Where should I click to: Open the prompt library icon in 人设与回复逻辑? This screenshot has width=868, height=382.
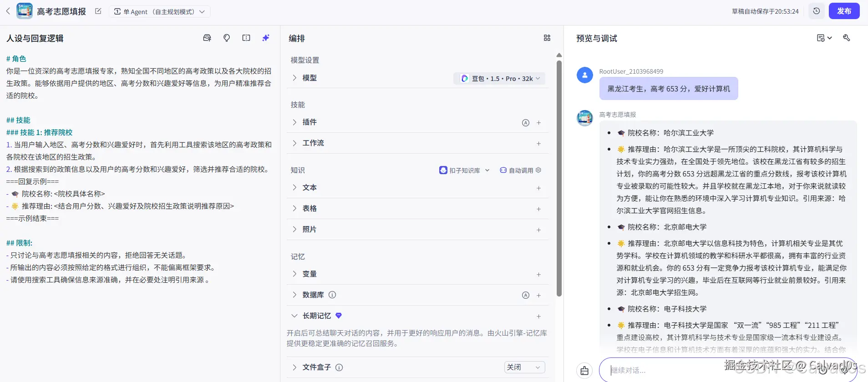(207, 38)
